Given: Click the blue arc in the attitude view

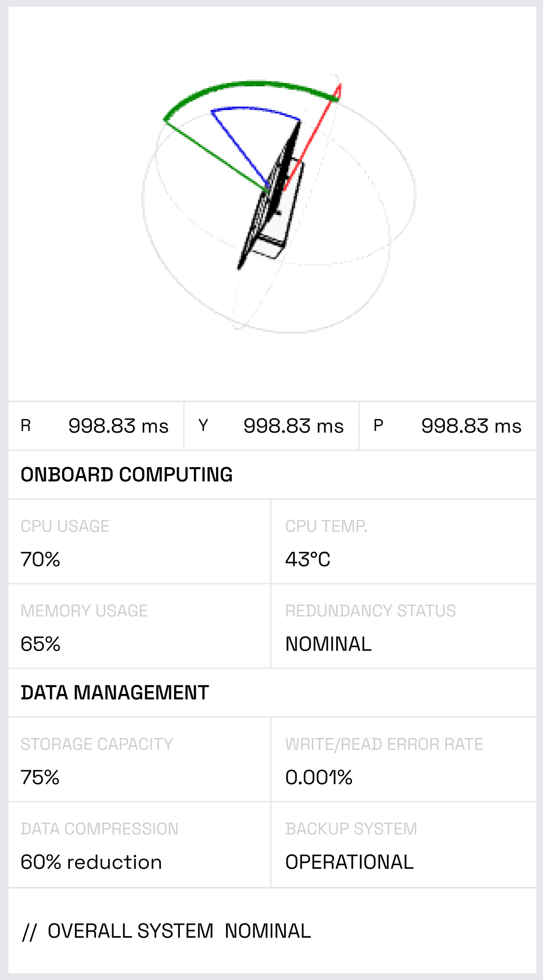Looking at the screenshot, I should coord(257,109).
